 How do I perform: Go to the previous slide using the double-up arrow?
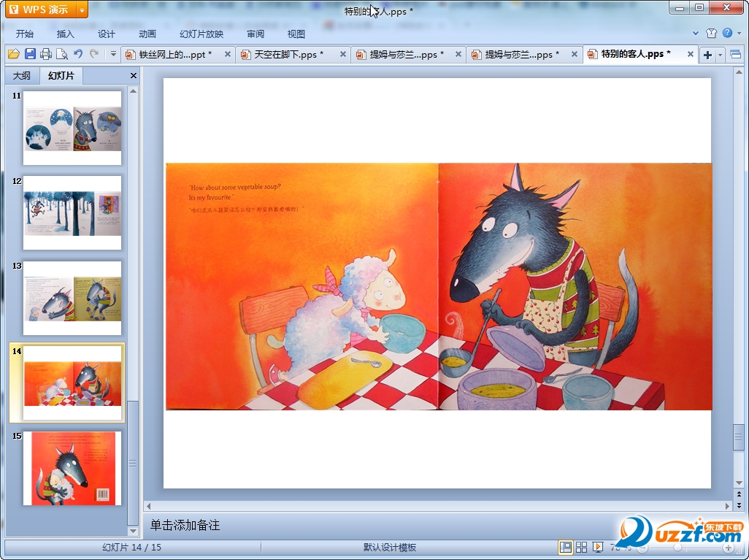coord(739,494)
